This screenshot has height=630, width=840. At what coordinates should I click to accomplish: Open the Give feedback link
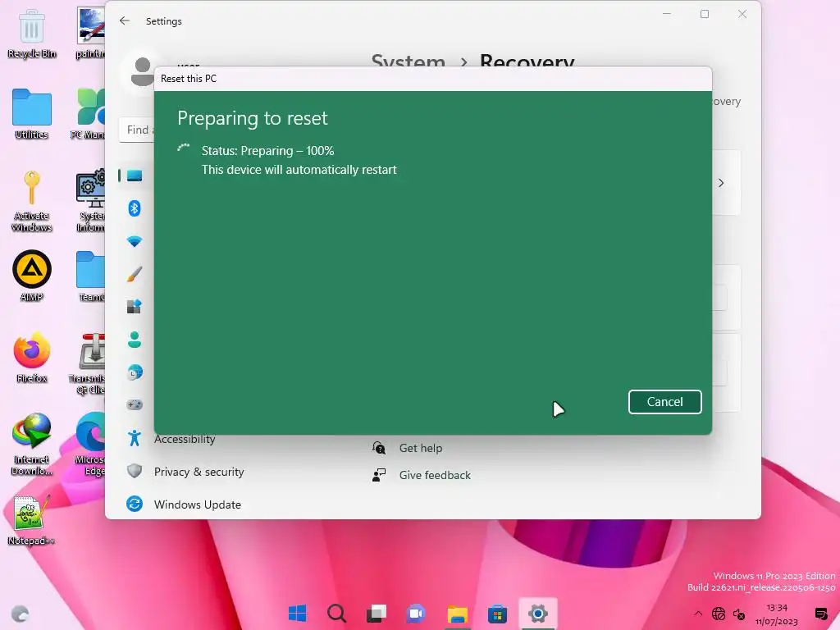click(435, 475)
